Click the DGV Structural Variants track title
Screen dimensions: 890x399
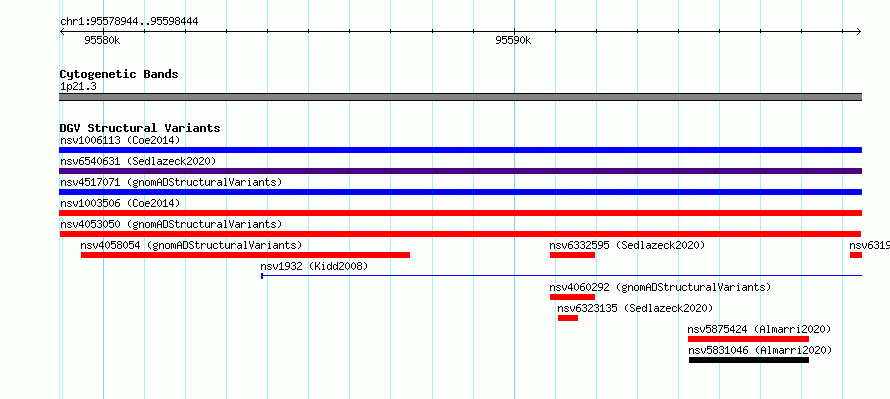click(140, 128)
